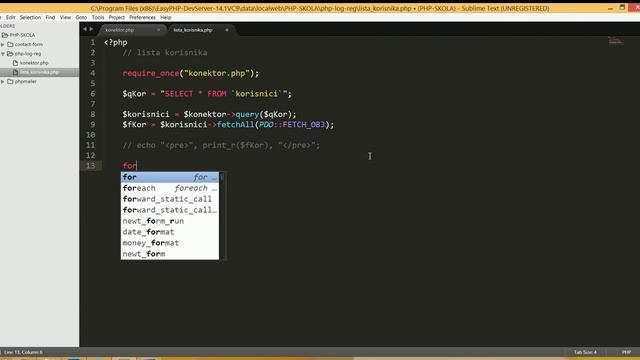This screenshot has height=360, width=640.
Task: Choose 'for' autocomplete suggestion
Action: pyautogui.click(x=170, y=177)
